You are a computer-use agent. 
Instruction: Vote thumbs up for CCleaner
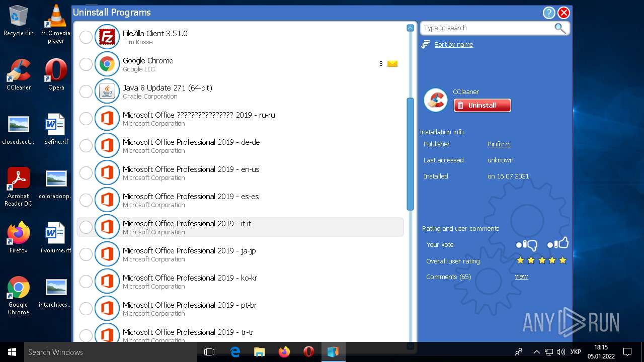[x=557, y=243]
